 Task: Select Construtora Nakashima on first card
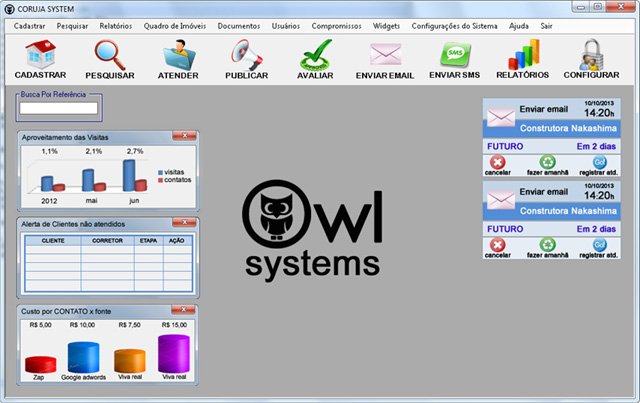[x=568, y=128]
